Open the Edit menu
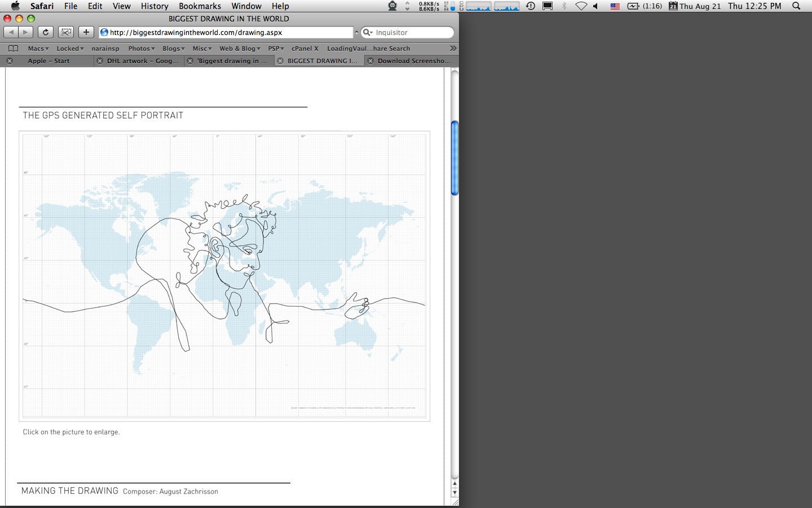 pos(95,6)
